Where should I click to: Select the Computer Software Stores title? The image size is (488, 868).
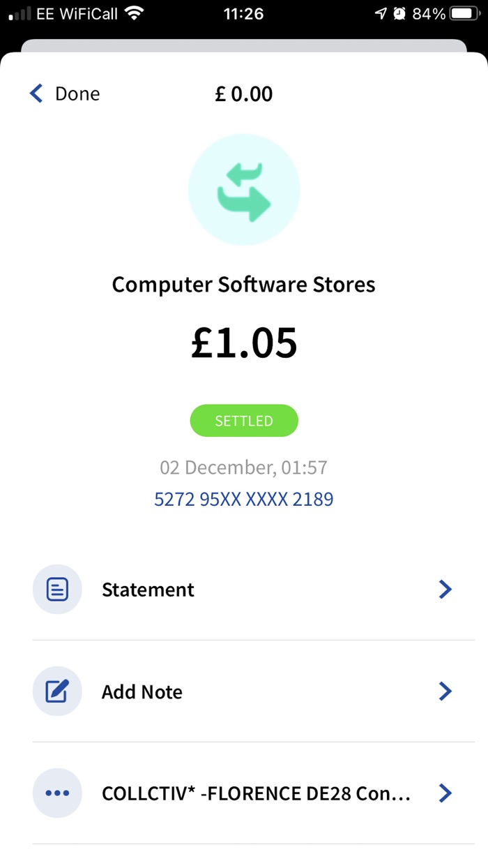click(243, 285)
